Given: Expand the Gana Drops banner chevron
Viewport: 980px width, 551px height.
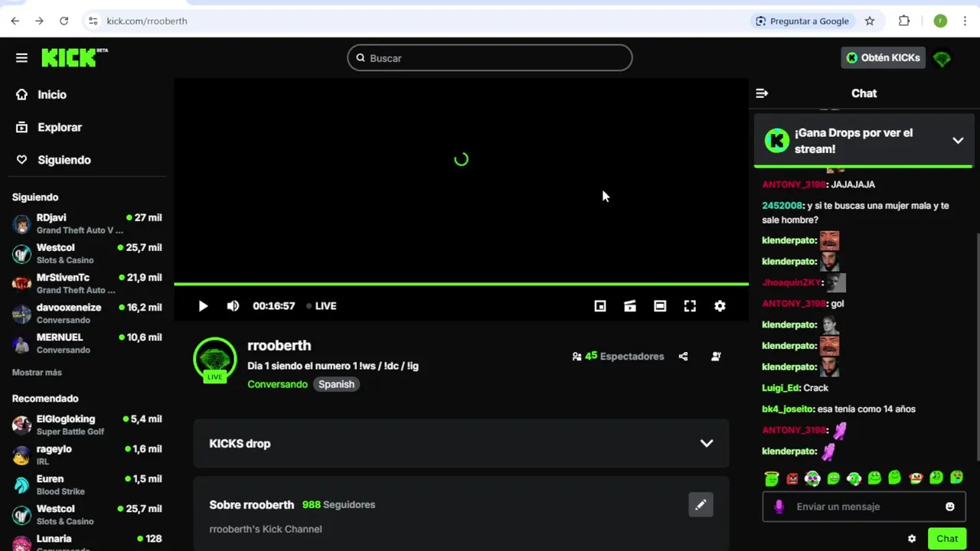Looking at the screenshot, I should (x=958, y=141).
